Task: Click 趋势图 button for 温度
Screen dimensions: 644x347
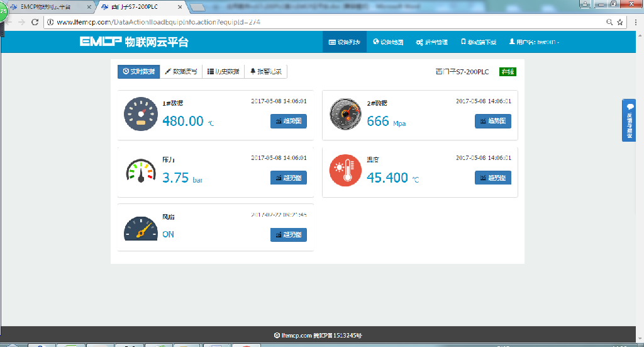Action: (x=493, y=178)
